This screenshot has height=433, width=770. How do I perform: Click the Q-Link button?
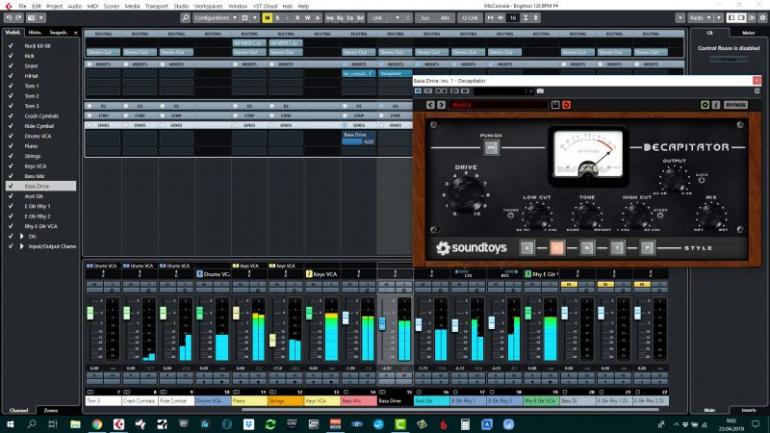tap(470, 18)
